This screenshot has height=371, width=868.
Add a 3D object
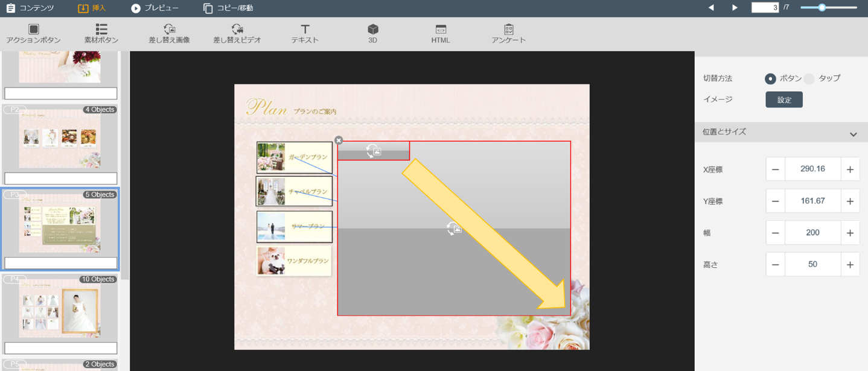click(372, 33)
